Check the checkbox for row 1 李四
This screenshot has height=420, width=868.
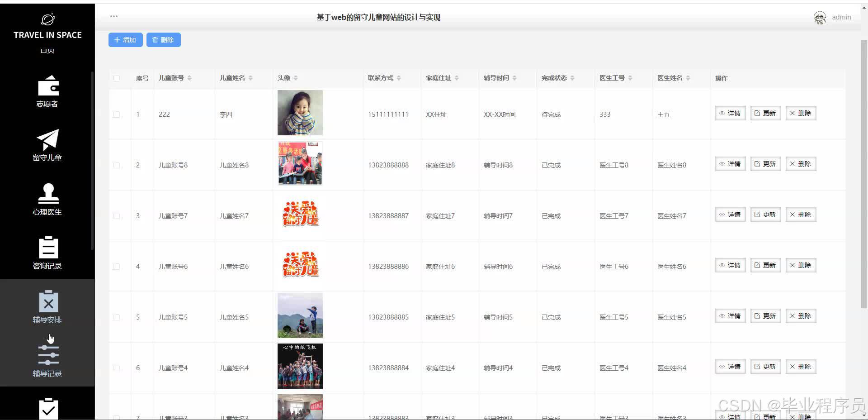[117, 115]
